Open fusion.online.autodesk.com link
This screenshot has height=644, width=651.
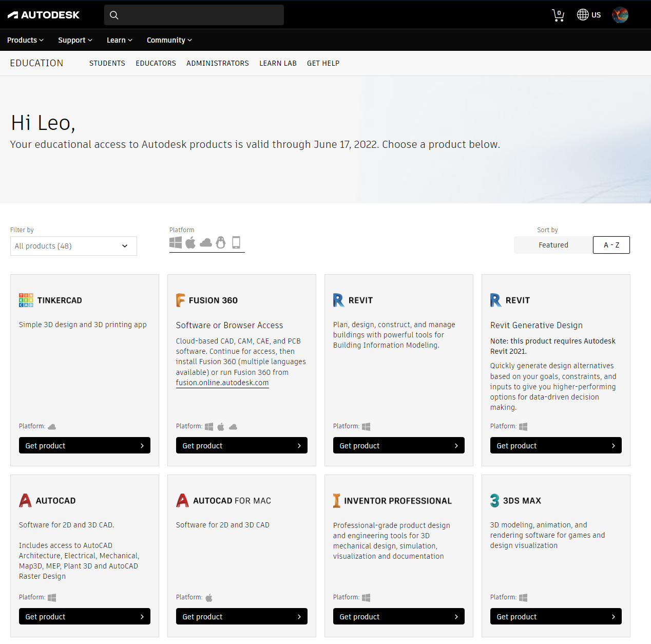[222, 383]
